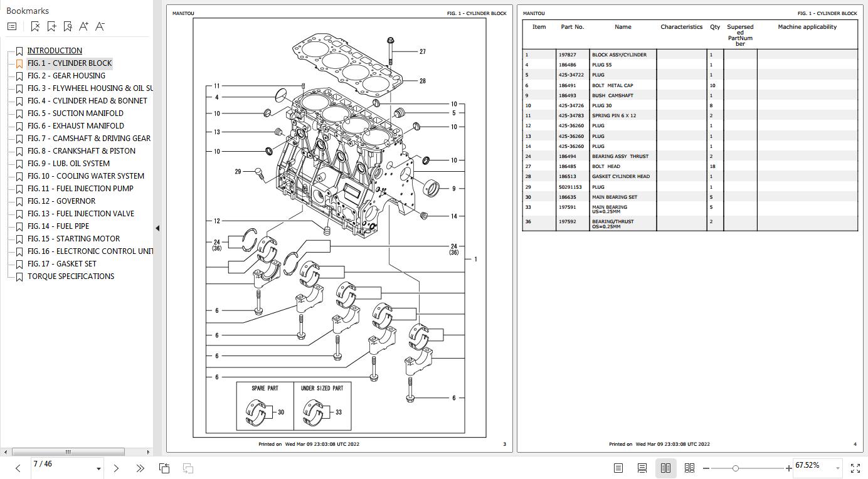Open FIG. 15 - STARTING MOTOR bookmark
The height and width of the screenshot is (479, 868).
click(73, 239)
